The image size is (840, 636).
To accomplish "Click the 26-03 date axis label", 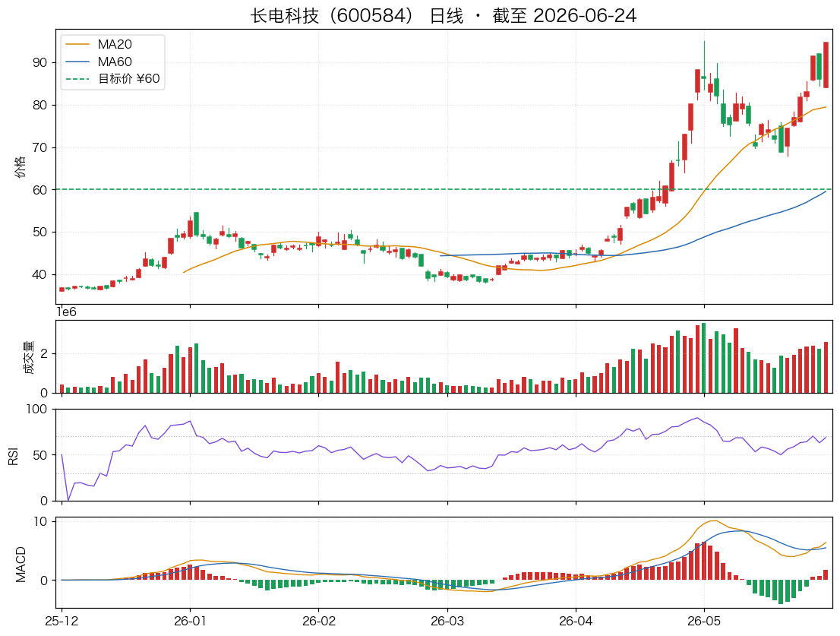I will click(x=447, y=621).
